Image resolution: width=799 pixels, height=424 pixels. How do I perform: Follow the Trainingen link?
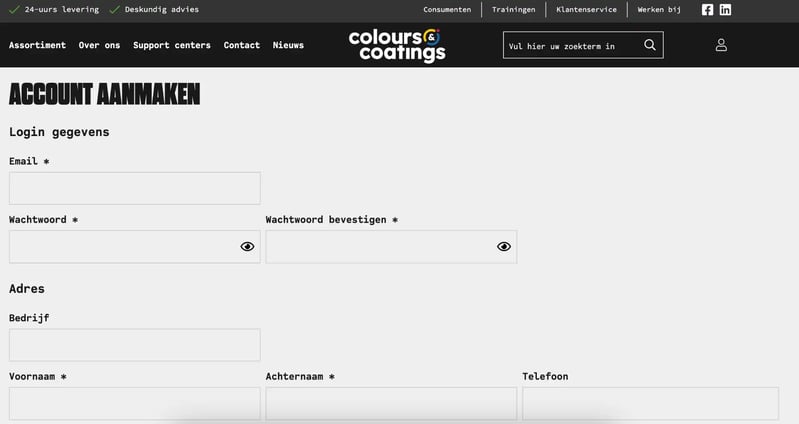514,10
